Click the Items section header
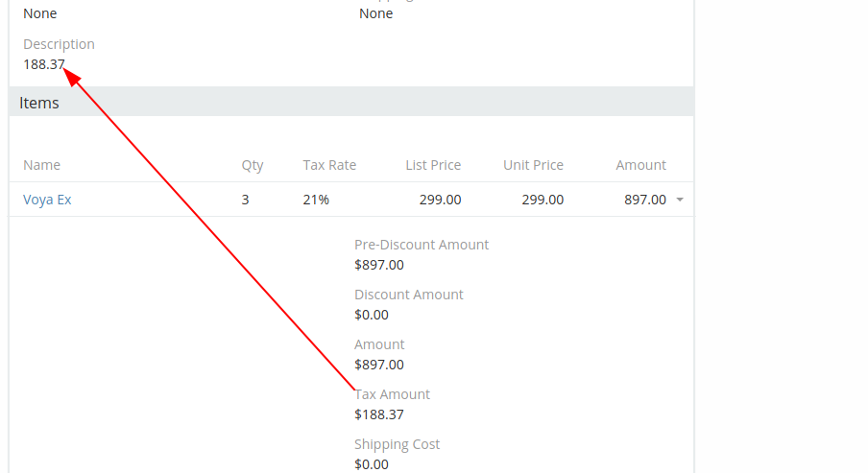 pyautogui.click(x=39, y=103)
